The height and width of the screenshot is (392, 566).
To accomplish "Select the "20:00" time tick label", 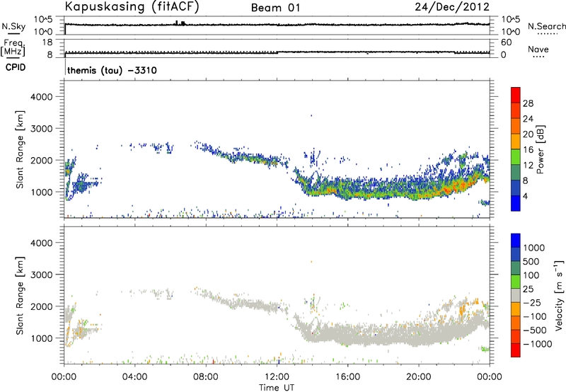I will tap(418, 377).
